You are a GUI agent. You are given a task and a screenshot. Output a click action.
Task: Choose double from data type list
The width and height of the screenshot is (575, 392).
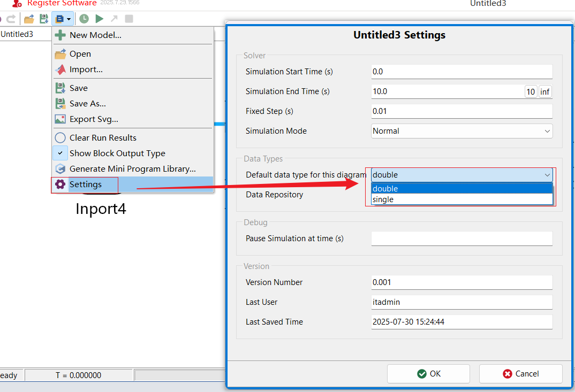click(461, 189)
